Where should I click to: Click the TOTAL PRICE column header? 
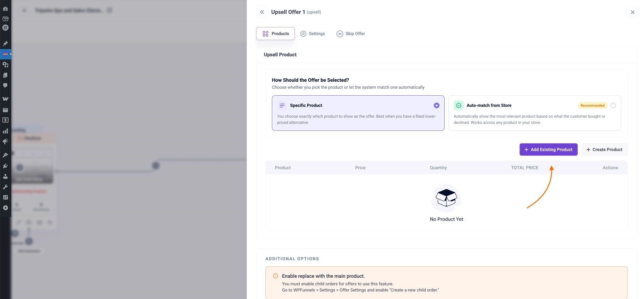click(524, 168)
